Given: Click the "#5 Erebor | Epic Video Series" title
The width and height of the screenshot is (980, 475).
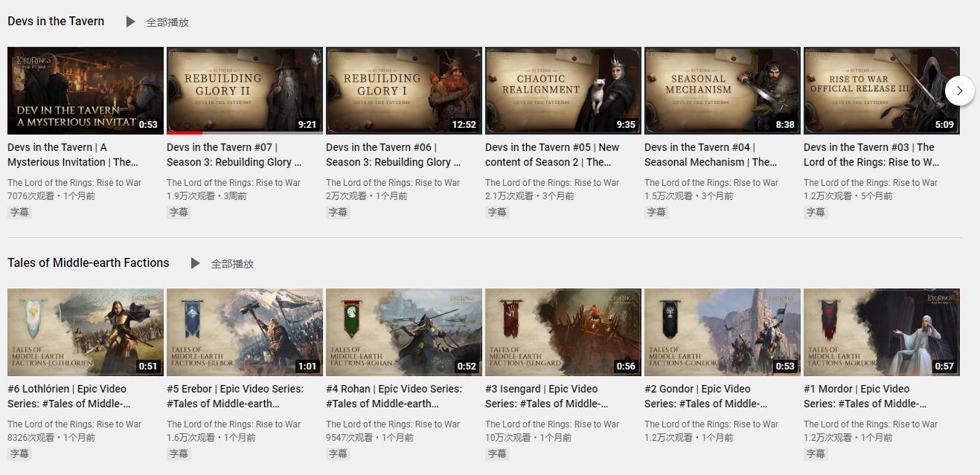Looking at the screenshot, I should [x=235, y=396].
